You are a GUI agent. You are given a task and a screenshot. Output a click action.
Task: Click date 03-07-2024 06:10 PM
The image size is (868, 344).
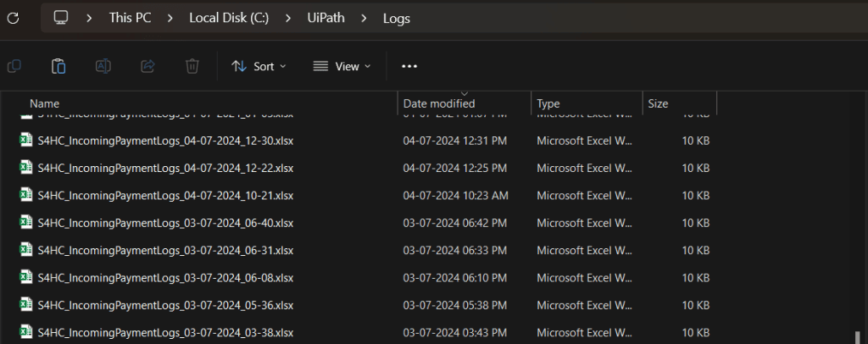click(x=454, y=278)
